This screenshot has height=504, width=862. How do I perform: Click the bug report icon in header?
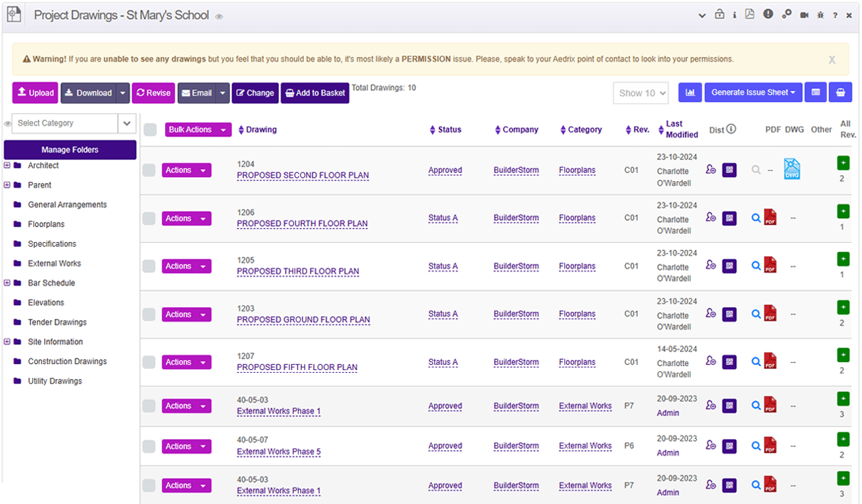tap(820, 15)
